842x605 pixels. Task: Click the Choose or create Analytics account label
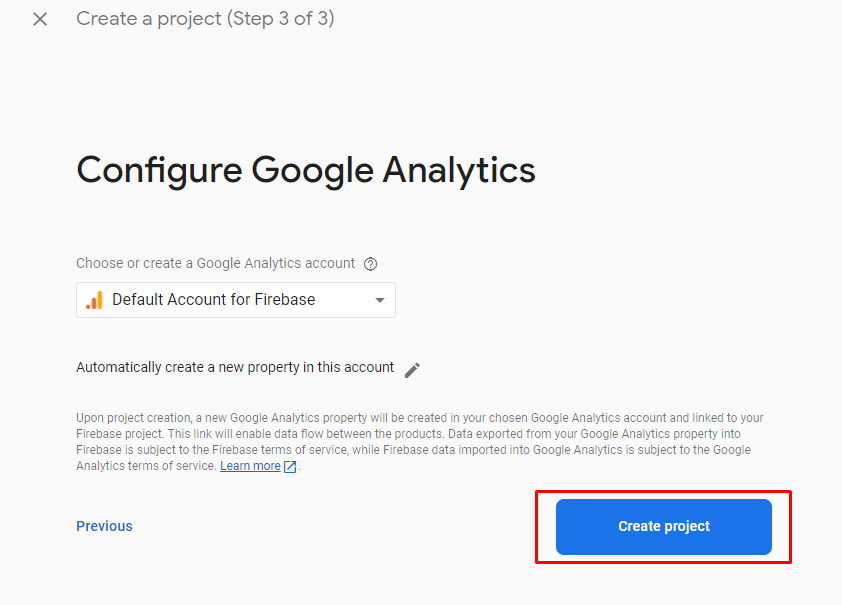[215, 263]
